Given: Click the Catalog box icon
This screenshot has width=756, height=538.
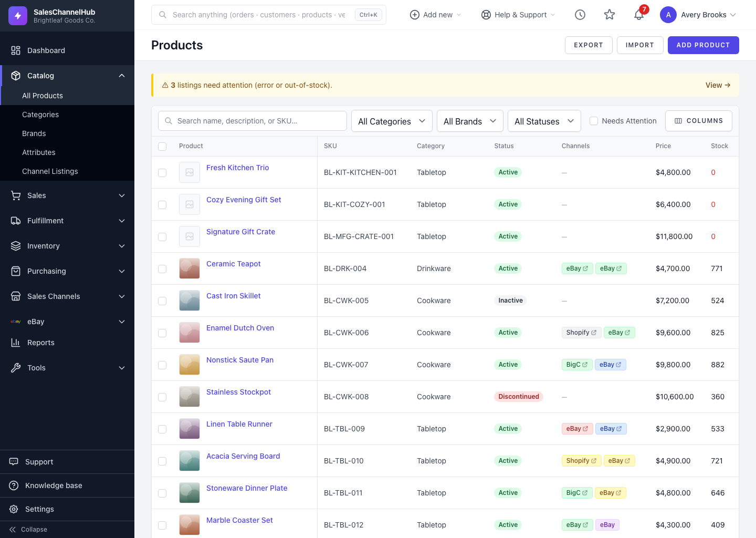Looking at the screenshot, I should [x=16, y=76].
